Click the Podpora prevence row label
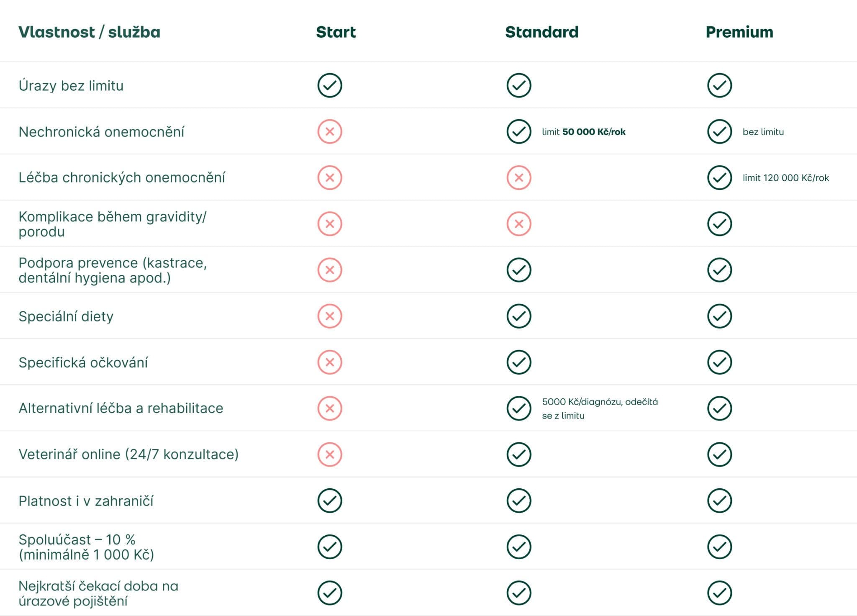The height and width of the screenshot is (616, 857). [113, 270]
